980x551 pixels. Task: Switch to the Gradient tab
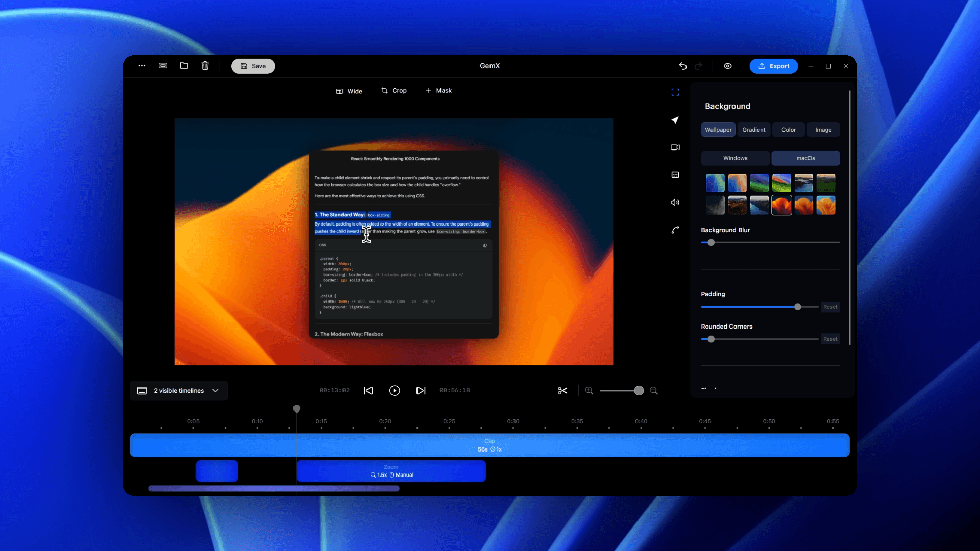(x=754, y=130)
